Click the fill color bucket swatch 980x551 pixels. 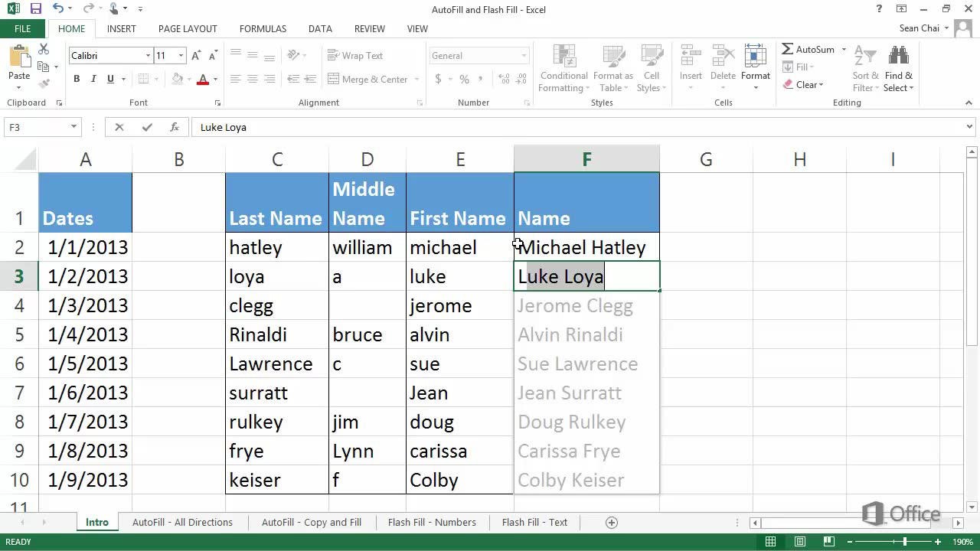(x=178, y=79)
